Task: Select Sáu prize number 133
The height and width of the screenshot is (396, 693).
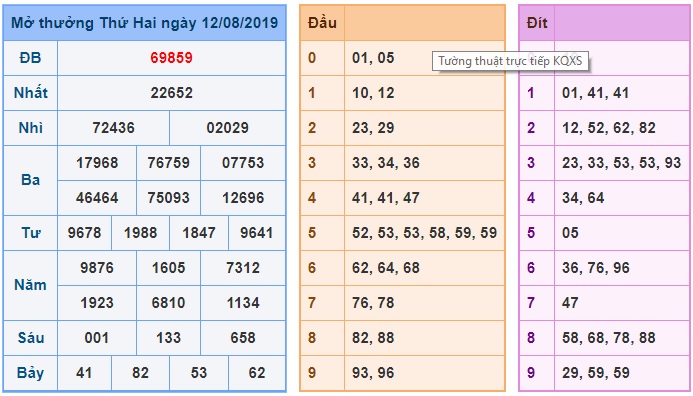Action: click(168, 338)
